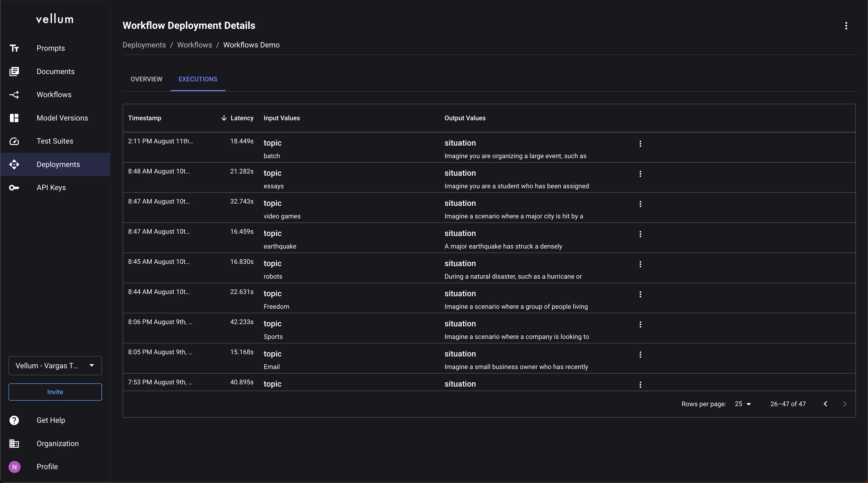Image resolution: width=868 pixels, height=483 pixels.
Task: Click the Organization building icon
Action: [14, 444]
